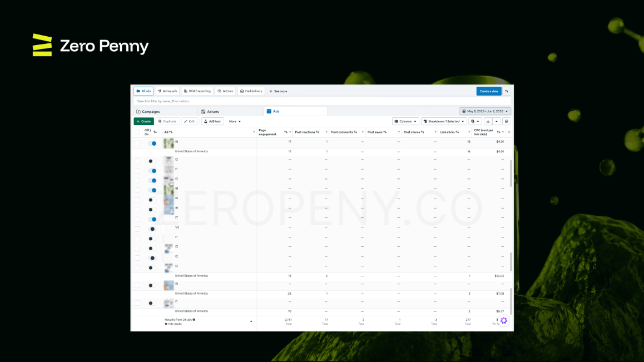Image resolution: width=644 pixels, height=362 pixels.
Task: Sort by Post shares arrows
Action: [x=422, y=132]
